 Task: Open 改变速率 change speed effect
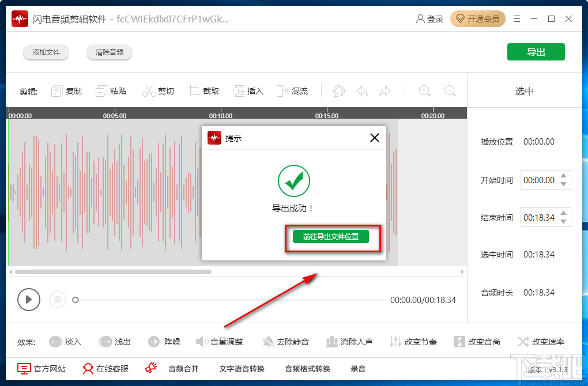tap(541, 342)
